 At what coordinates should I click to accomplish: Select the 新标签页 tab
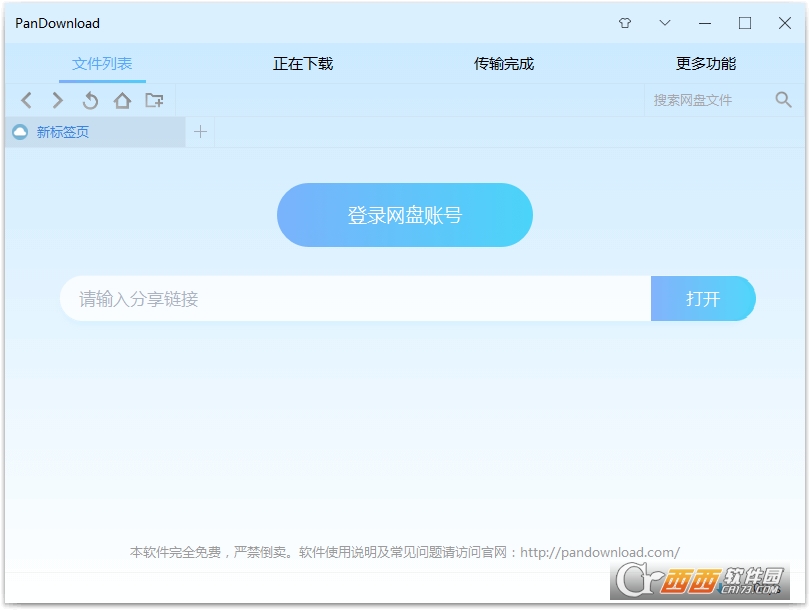coord(95,132)
